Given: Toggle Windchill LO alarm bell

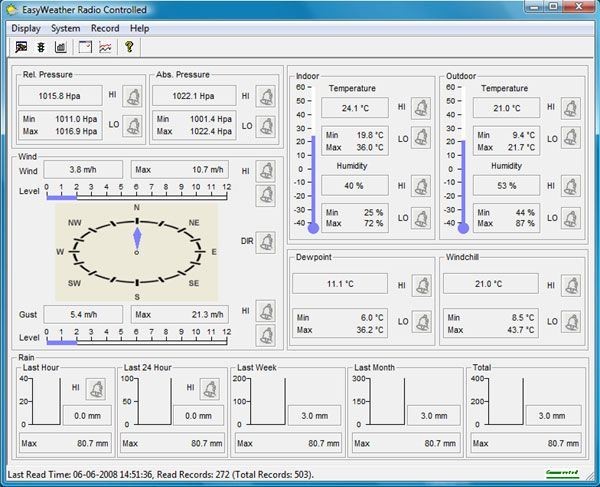Looking at the screenshot, I should point(571,322).
